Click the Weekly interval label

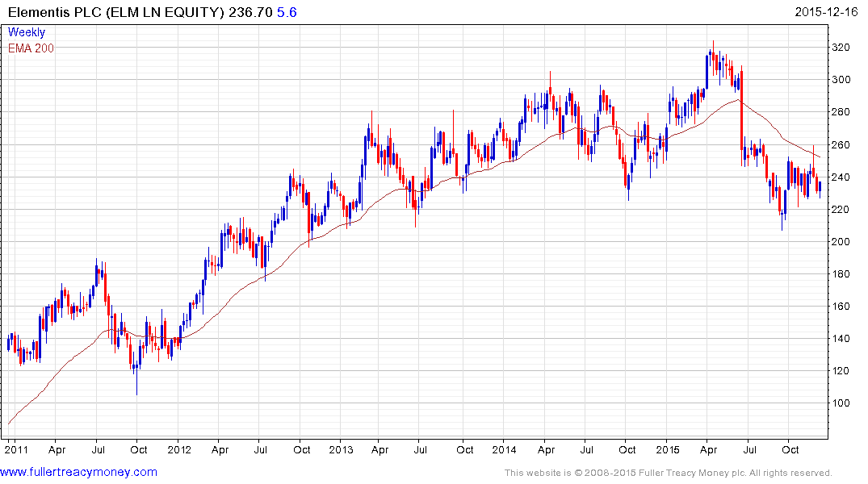click(27, 32)
